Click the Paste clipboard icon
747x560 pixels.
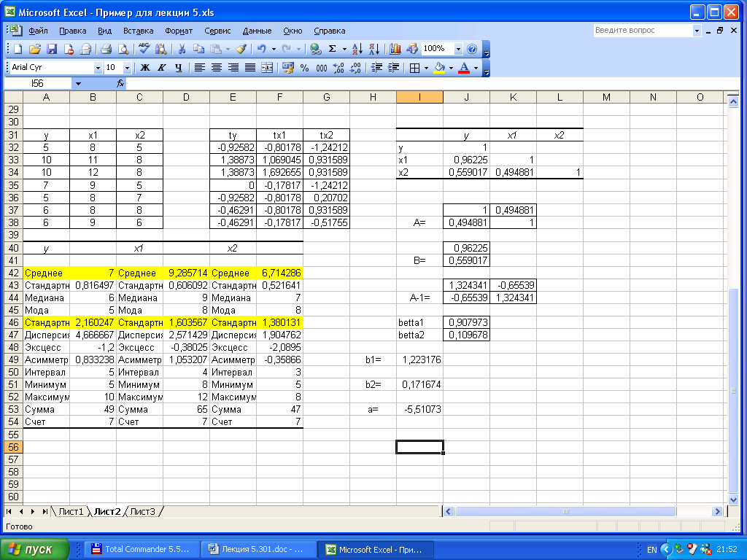tap(216, 49)
